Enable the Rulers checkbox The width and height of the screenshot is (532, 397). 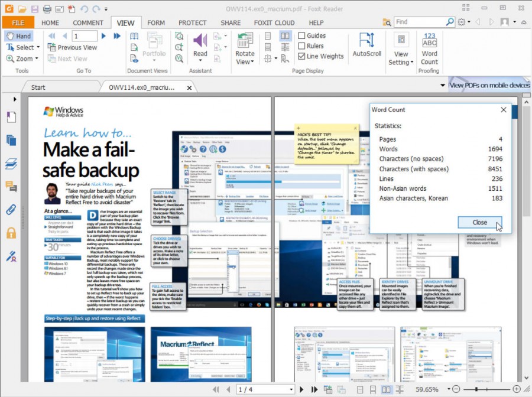(301, 45)
